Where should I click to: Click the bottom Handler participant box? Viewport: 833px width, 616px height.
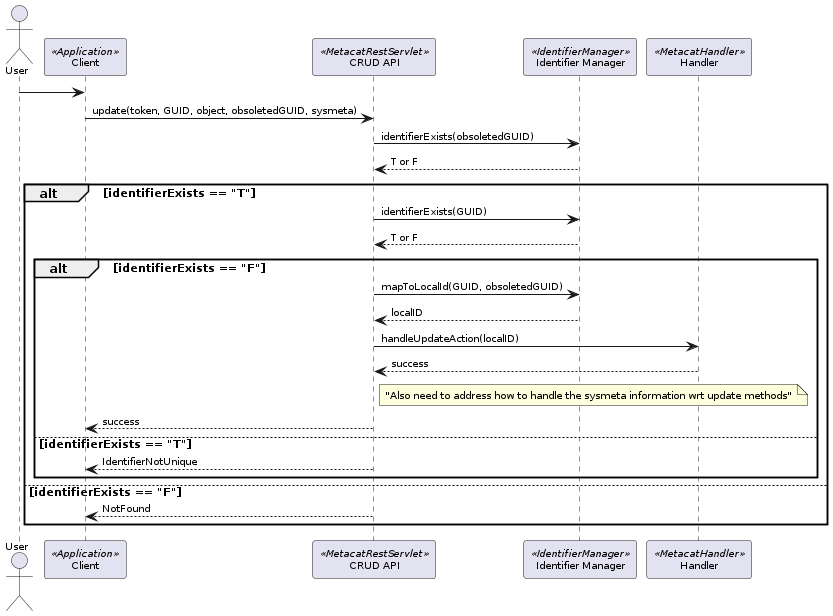(699, 559)
